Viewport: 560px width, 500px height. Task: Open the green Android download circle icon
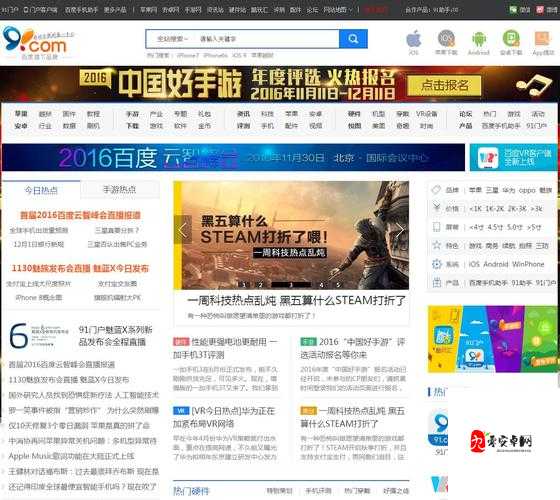click(511, 39)
